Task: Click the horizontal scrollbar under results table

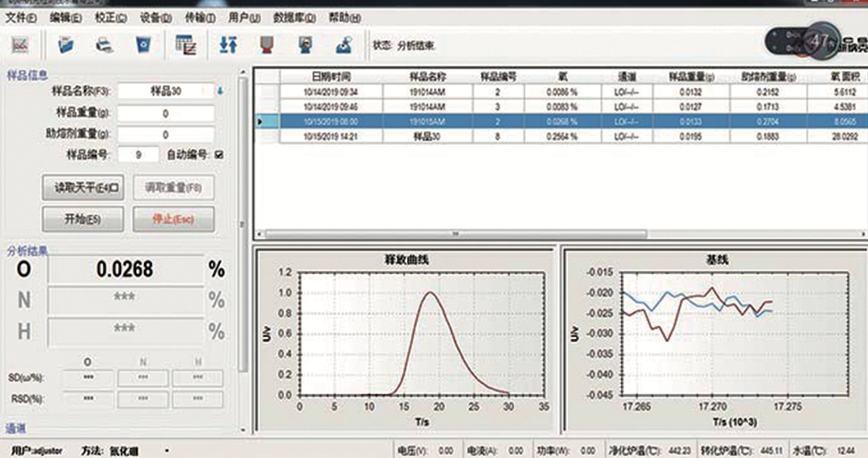Action: pos(456,234)
